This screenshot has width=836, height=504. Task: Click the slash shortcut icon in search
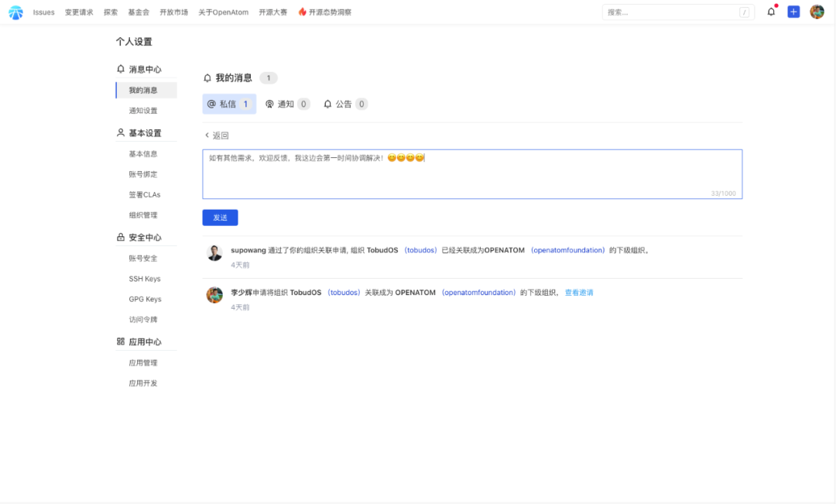click(x=745, y=12)
